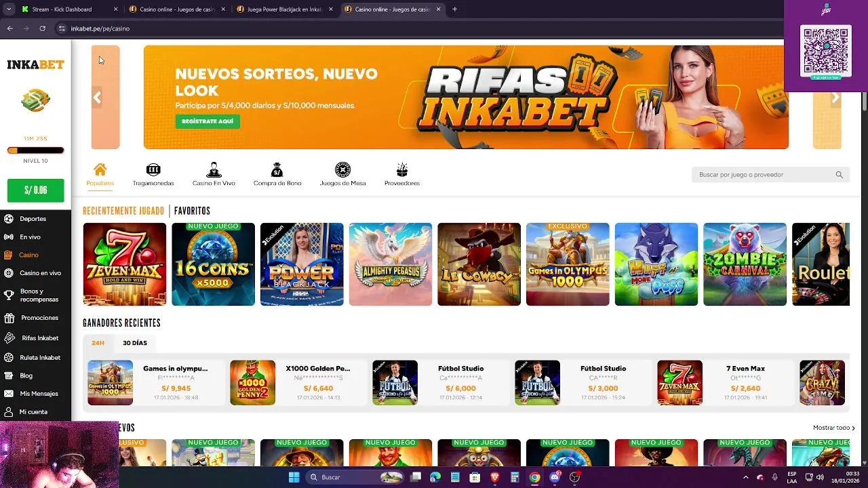
Task: Open the Almighty Pegasus game thumbnail
Action: pyautogui.click(x=391, y=264)
